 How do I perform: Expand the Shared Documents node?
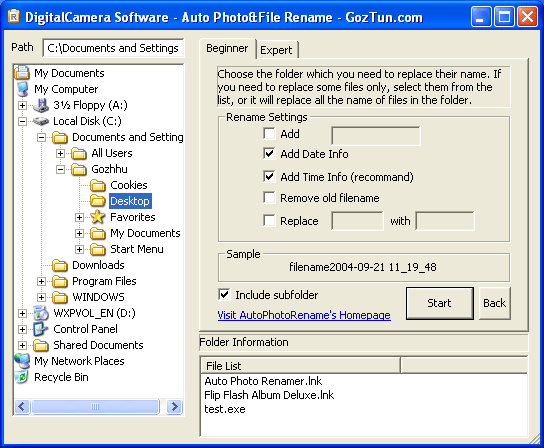point(22,345)
